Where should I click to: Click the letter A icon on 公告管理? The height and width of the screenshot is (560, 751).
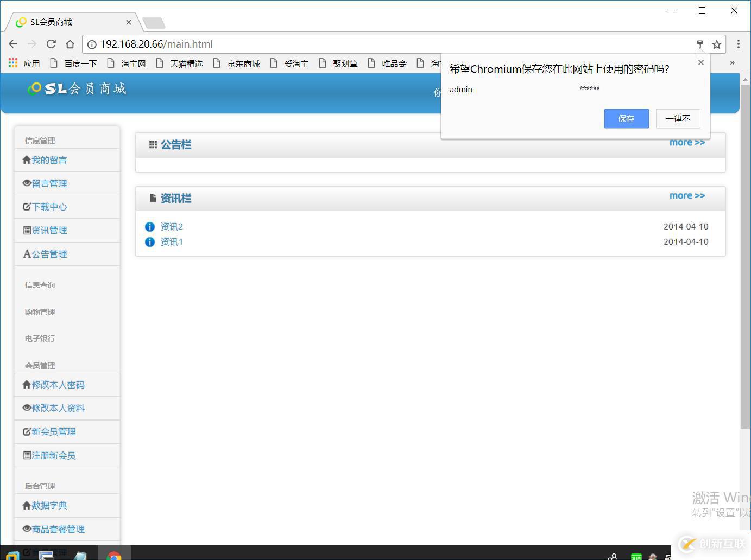(x=26, y=253)
